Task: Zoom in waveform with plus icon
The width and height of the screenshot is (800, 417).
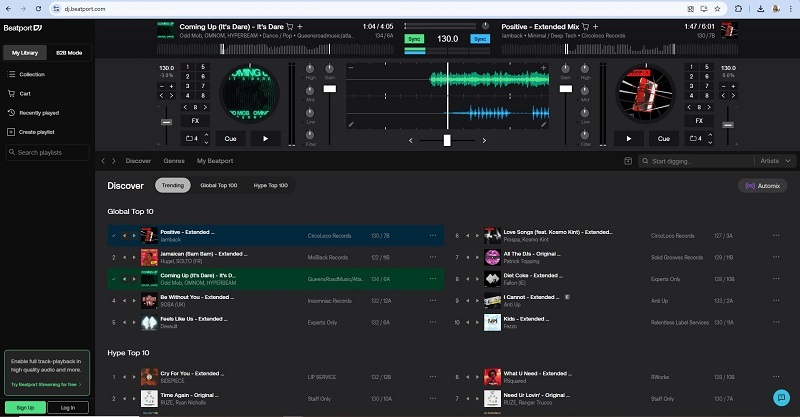Action: 543,67
